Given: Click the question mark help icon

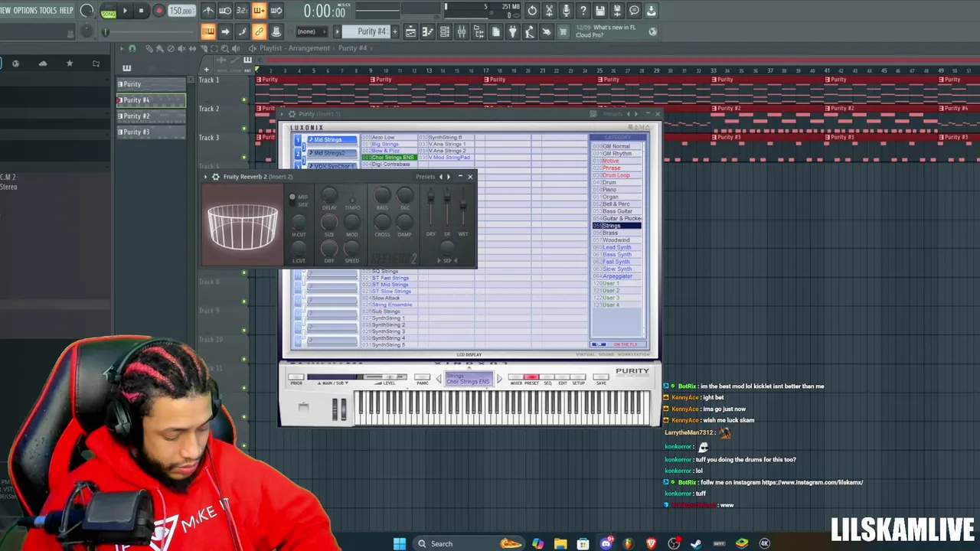Looking at the screenshot, I should coord(583,11).
